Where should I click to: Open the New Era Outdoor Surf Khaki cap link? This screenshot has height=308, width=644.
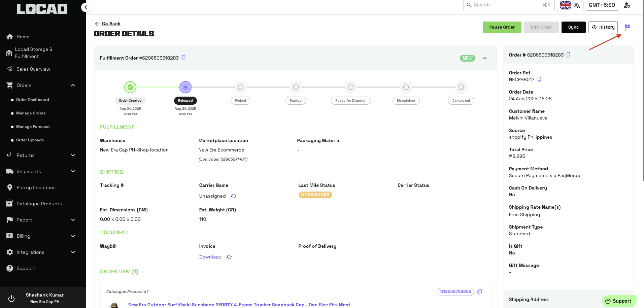(239, 305)
